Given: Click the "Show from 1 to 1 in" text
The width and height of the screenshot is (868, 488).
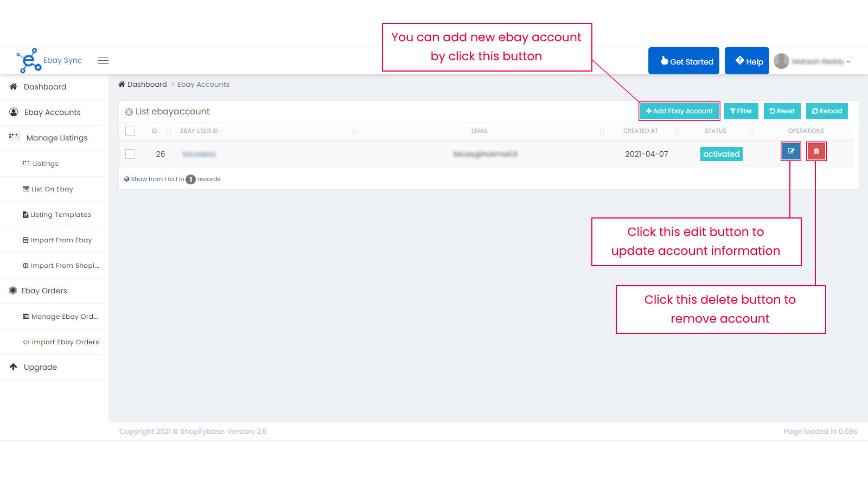Looking at the screenshot, I should (x=157, y=179).
